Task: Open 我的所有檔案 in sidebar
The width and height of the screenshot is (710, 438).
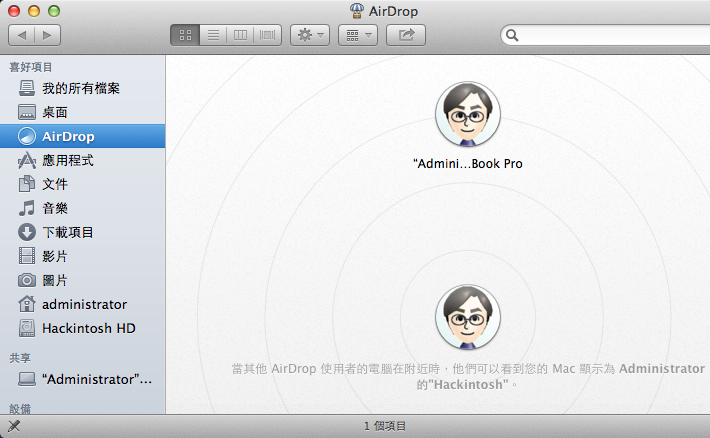Action: [82, 88]
